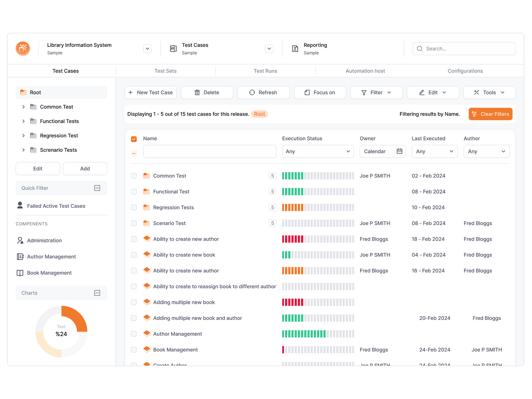Open the Library Information System project dropdown
532x399 pixels.
147,49
